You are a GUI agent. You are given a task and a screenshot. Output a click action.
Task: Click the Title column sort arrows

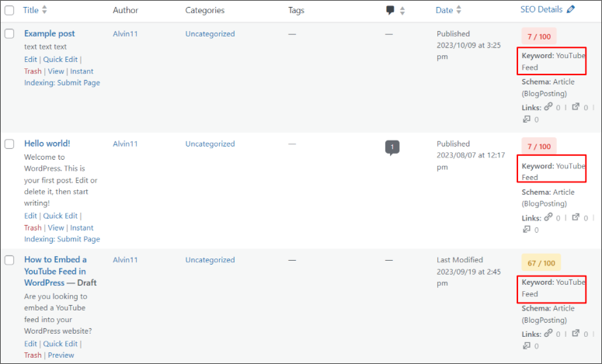[x=44, y=10]
